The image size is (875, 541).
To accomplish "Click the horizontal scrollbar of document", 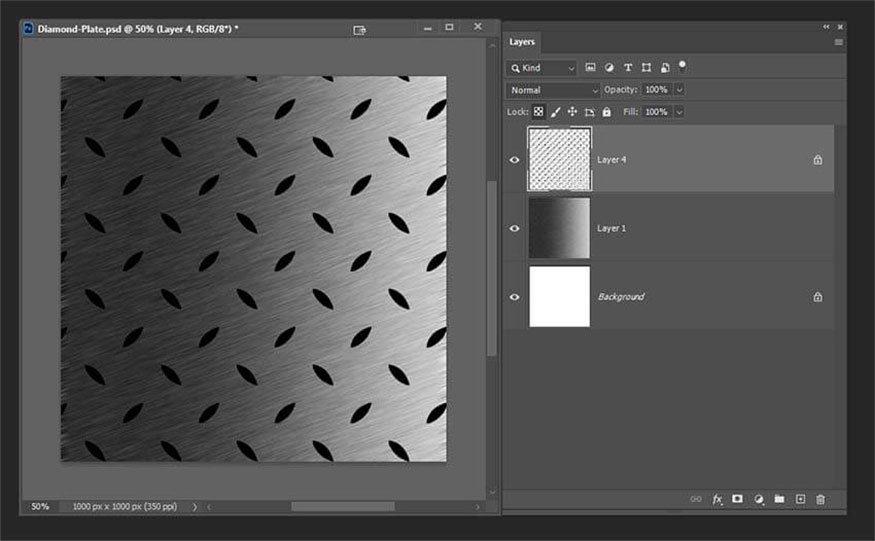I will 343,506.
